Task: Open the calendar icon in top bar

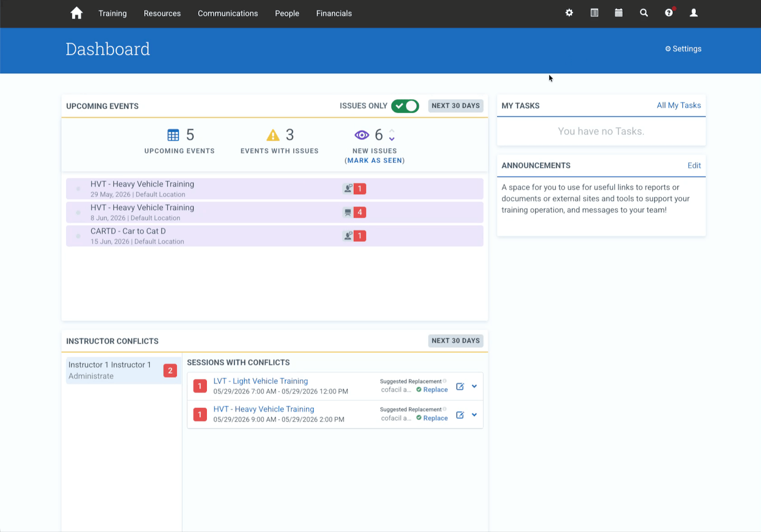Action: [x=619, y=13]
